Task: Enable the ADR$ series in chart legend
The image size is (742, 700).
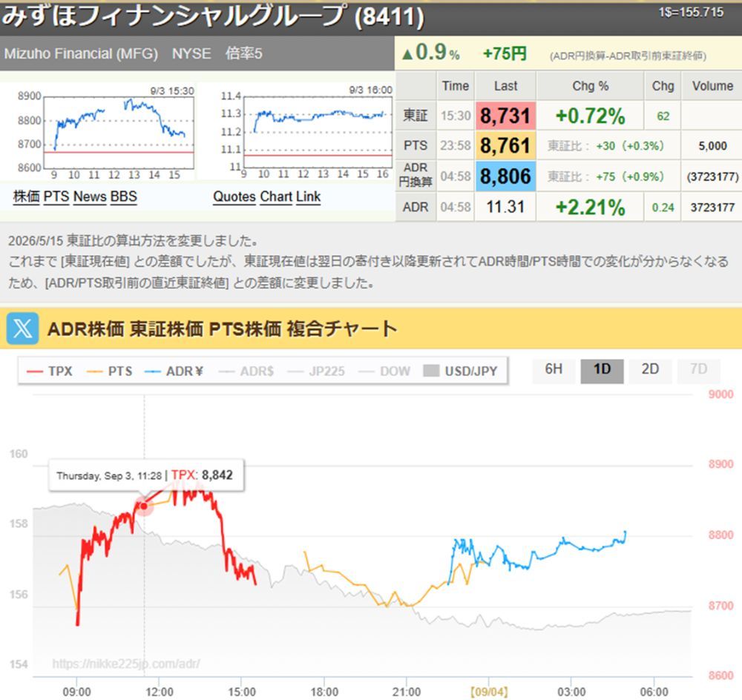Action: coord(246,372)
